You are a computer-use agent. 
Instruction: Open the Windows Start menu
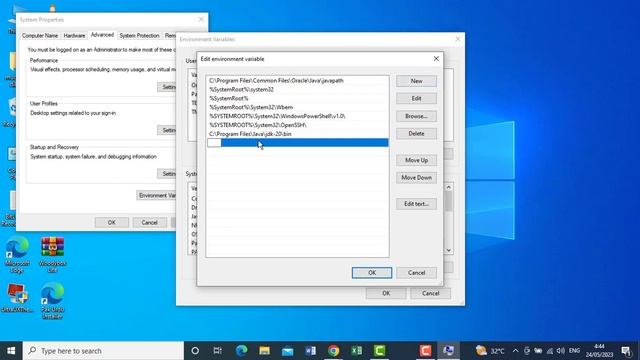(x=11, y=351)
